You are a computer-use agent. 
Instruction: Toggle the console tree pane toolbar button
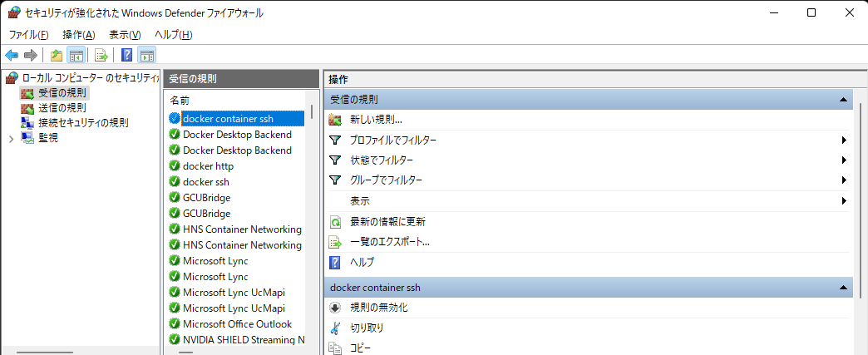[x=76, y=56]
